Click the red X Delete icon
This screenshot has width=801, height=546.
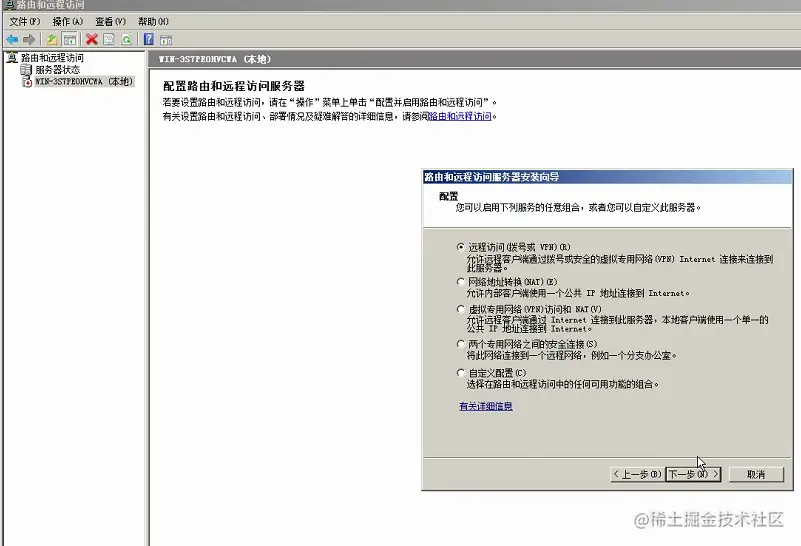(92, 39)
